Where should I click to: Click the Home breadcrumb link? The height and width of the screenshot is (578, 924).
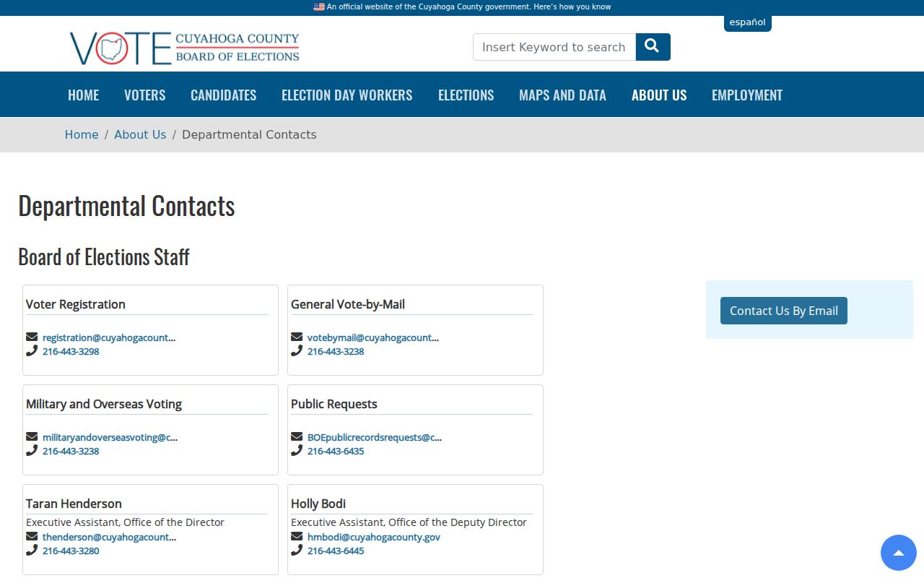(x=82, y=134)
